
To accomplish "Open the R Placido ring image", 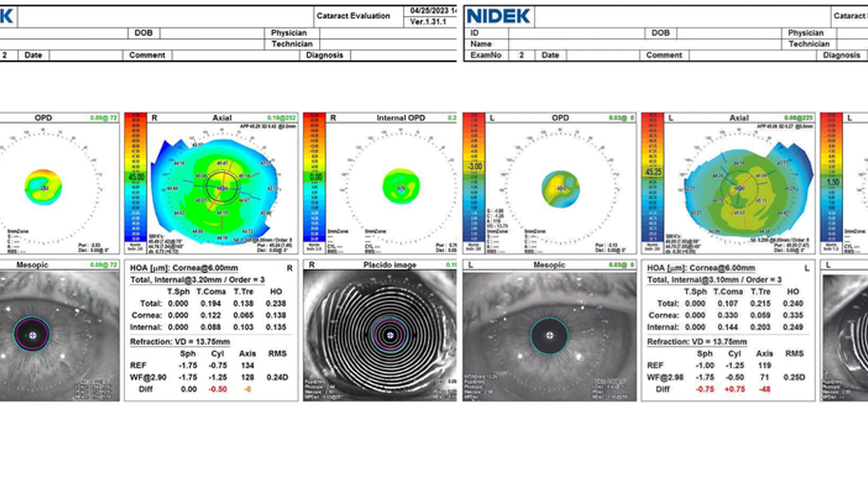I will (x=380, y=335).
